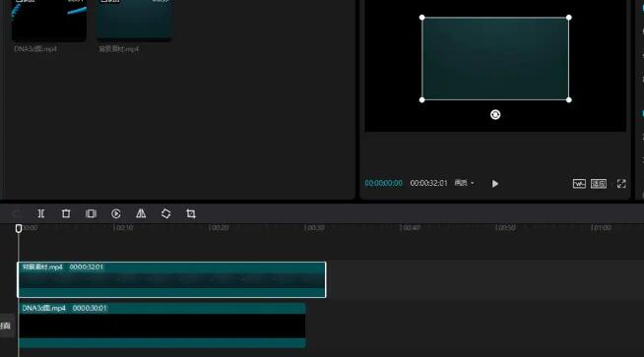
Task: Click the rotation handle below preview frame
Action: [495, 114]
